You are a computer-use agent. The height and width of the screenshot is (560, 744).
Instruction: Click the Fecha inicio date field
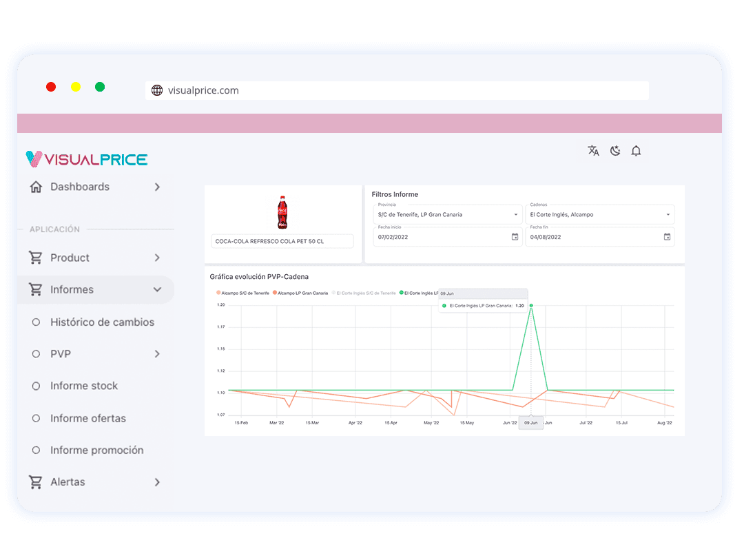[448, 237]
